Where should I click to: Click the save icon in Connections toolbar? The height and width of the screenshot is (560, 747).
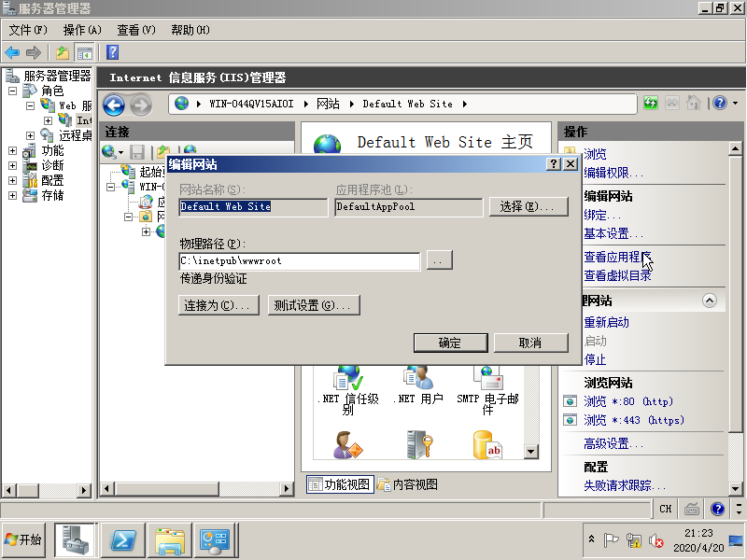point(137,152)
